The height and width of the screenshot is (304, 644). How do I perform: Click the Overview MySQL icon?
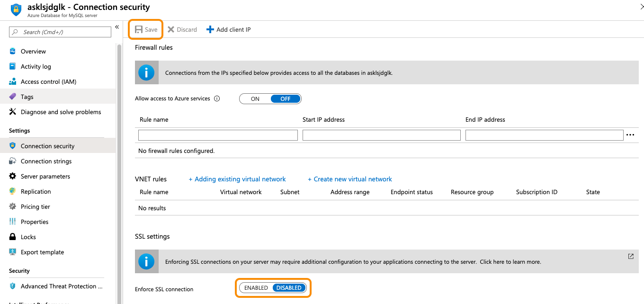pos(13,51)
